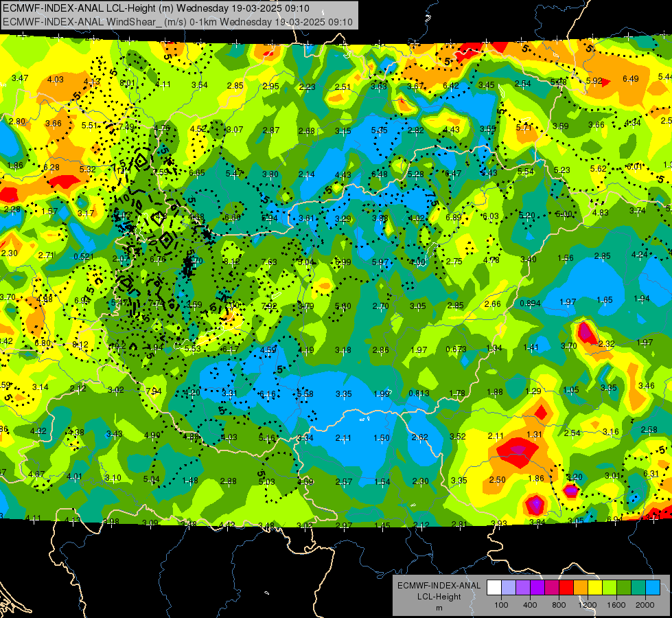Click wind shear value 0.894
672x618 pixels.
coord(530,304)
